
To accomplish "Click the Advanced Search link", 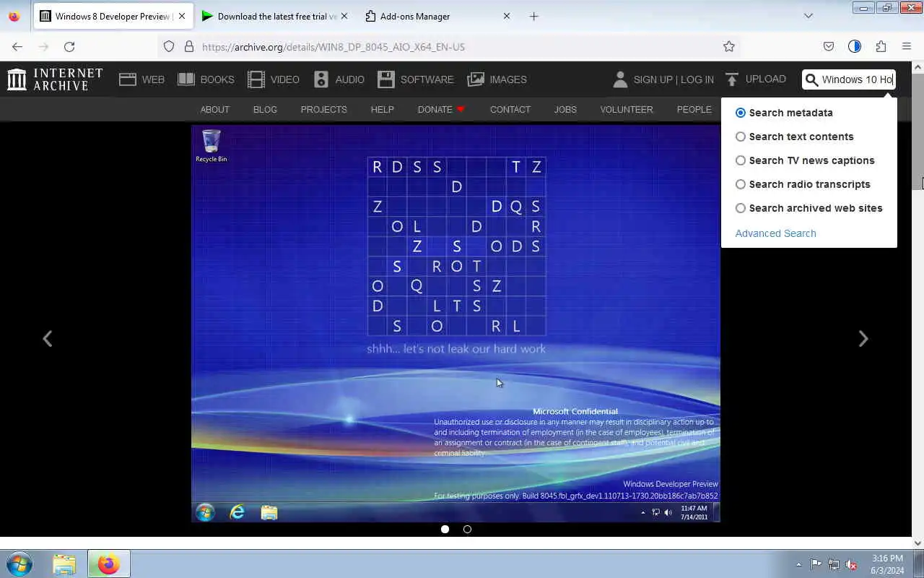I will pyautogui.click(x=775, y=233).
